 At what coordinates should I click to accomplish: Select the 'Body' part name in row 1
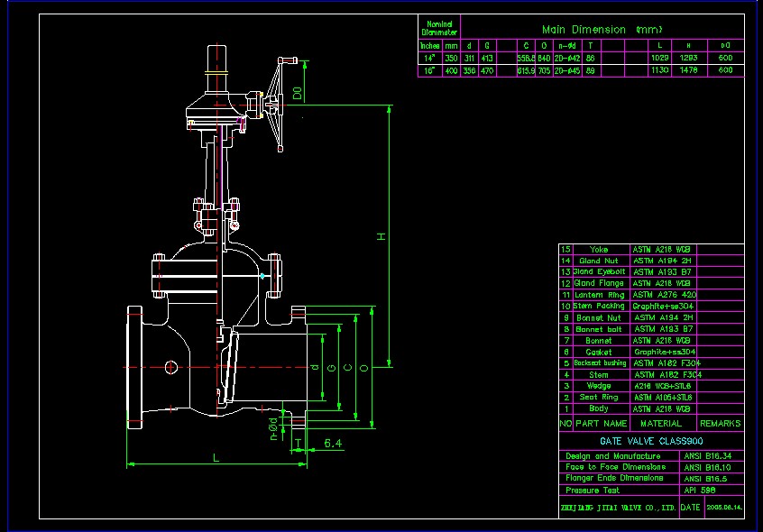(599, 408)
